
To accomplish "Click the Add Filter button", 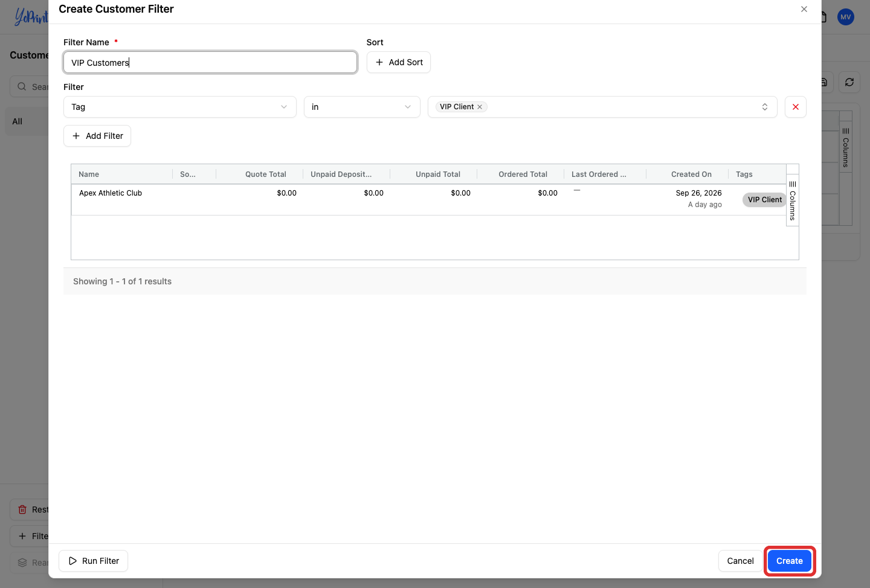I will 97,136.
